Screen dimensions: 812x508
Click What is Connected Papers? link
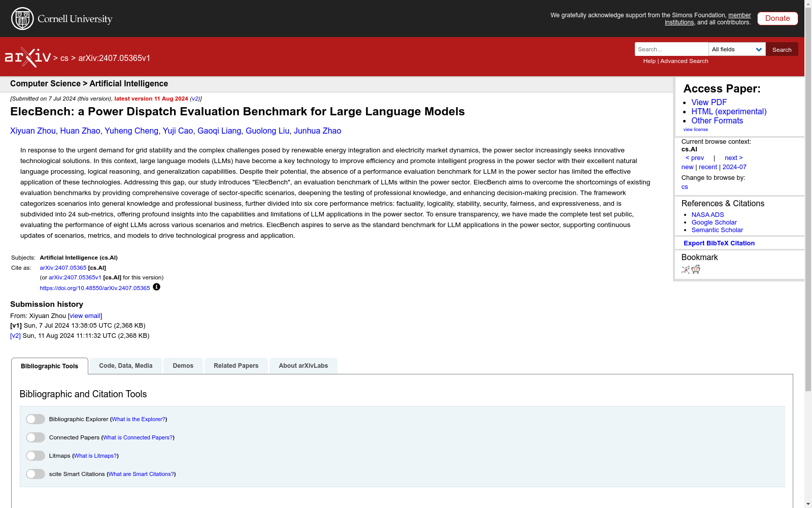(138, 437)
